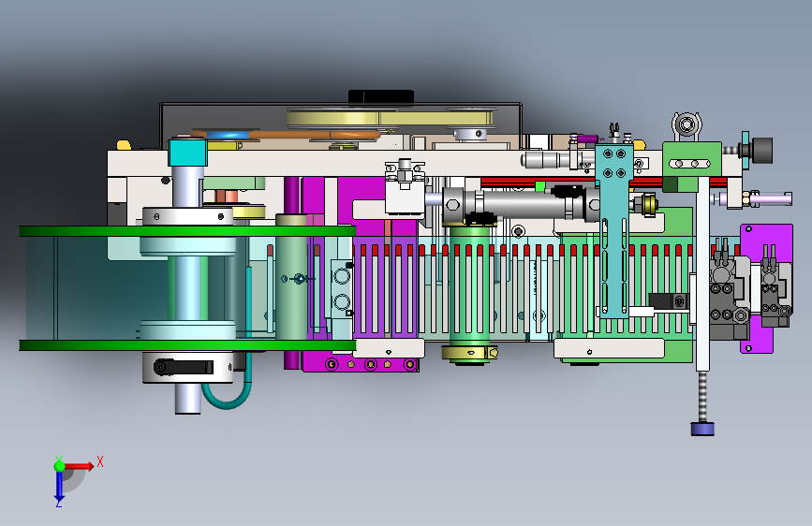Screen dimensions: 812x526
Task: Select the black knurled knob at right end
Action: pos(761,150)
